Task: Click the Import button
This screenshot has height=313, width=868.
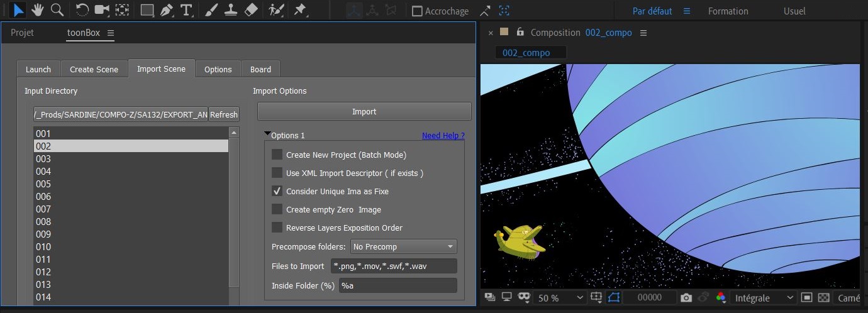Action: click(364, 111)
